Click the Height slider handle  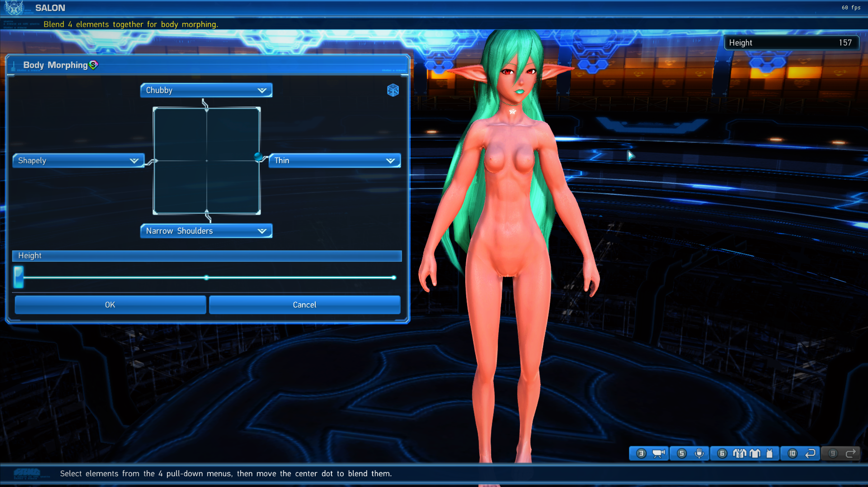pyautogui.click(x=19, y=277)
